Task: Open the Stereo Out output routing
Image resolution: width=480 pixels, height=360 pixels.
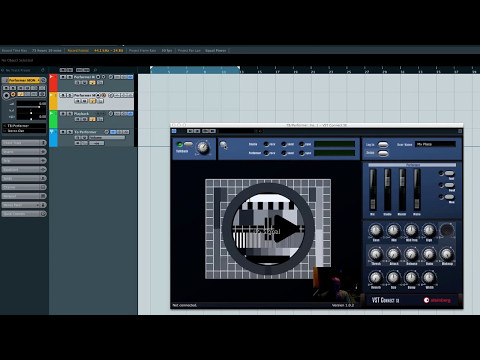Action: tap(24, 131)
